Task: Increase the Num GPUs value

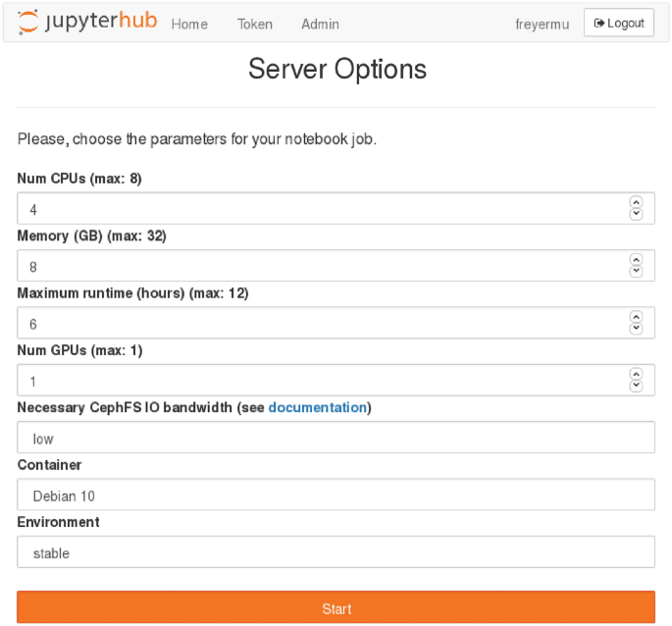Action: (x=636, y=375)
